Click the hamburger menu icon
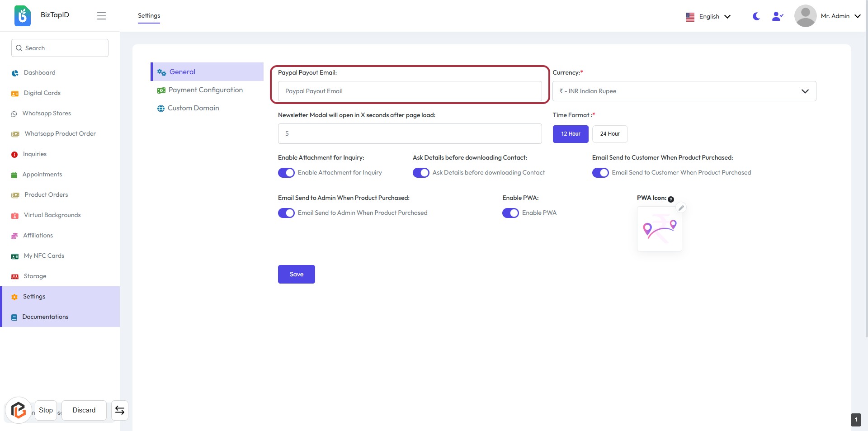This screenshot has height=431, width=868. pyautogui.click(x=101, y=16)
